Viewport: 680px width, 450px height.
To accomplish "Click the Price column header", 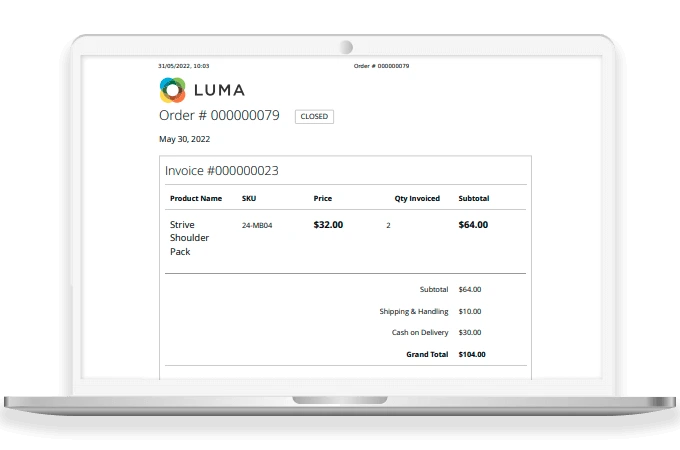I will click(x=323, y=199).
